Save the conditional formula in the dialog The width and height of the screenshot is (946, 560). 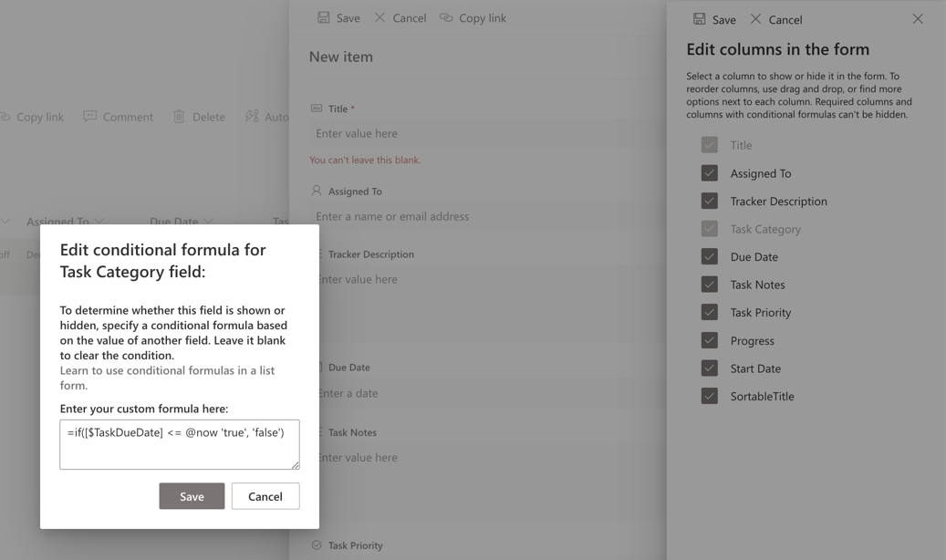click(x=192, y=496)
